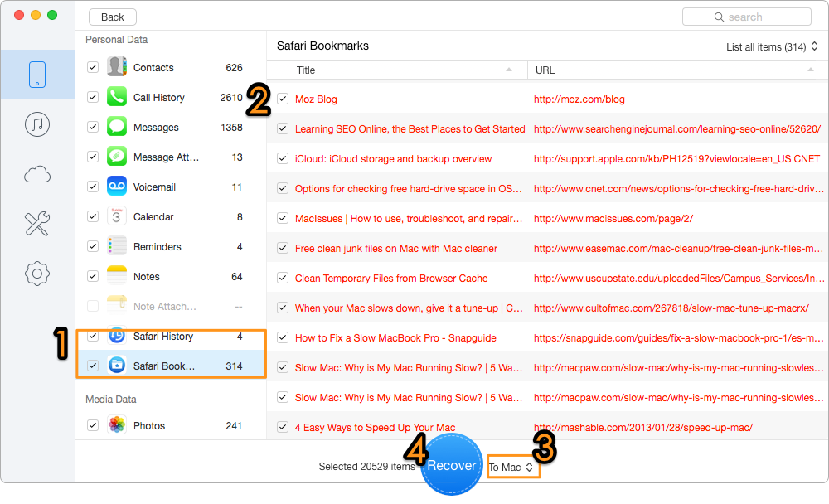
Task: Click the Calendar icon
Action: click(117, 216)
